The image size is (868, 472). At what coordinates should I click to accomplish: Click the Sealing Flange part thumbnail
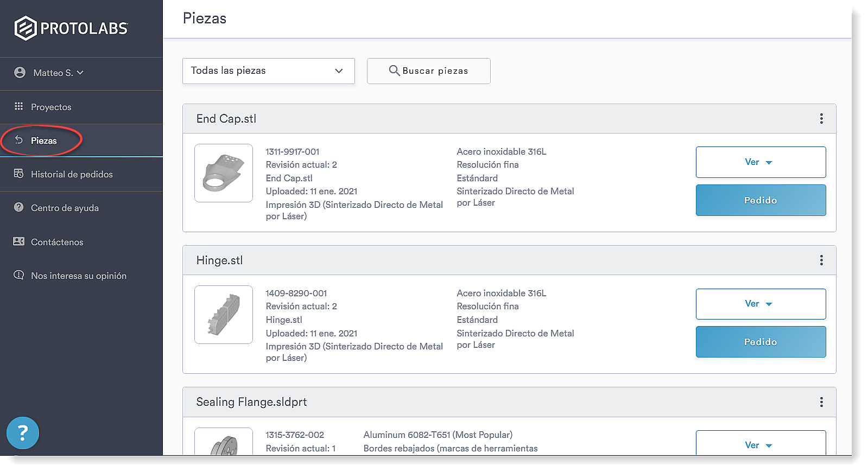click(224, 442)
